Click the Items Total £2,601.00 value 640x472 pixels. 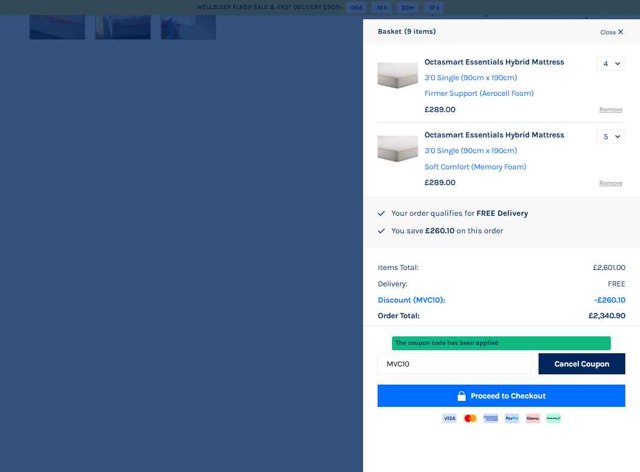click(609, 267)
